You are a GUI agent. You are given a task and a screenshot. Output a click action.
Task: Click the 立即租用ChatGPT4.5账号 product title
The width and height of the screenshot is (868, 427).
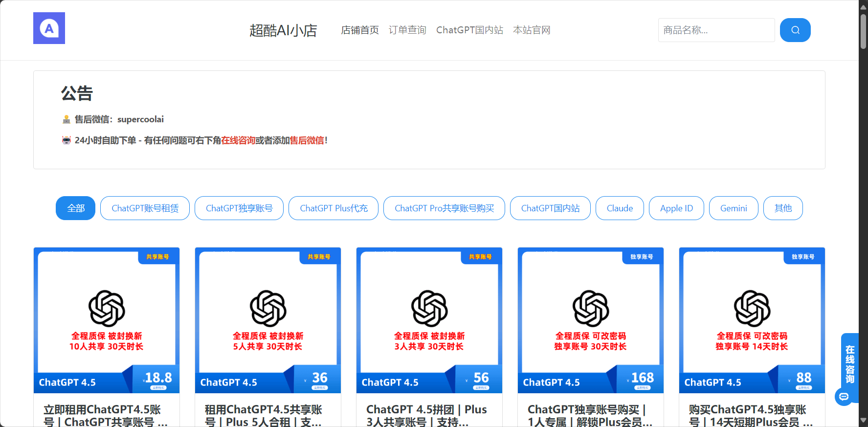(106, 415)
